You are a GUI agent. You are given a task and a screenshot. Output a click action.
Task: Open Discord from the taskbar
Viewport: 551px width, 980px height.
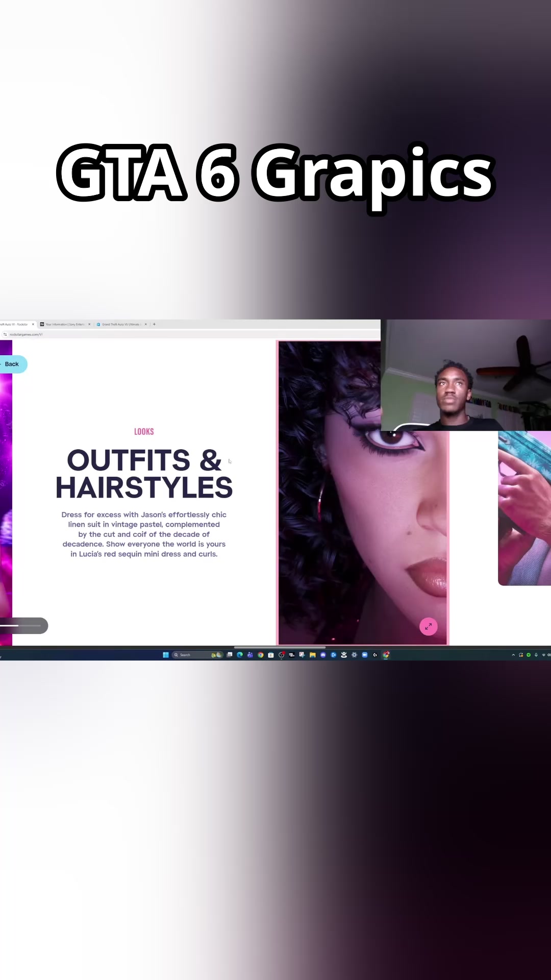point(323,655)
